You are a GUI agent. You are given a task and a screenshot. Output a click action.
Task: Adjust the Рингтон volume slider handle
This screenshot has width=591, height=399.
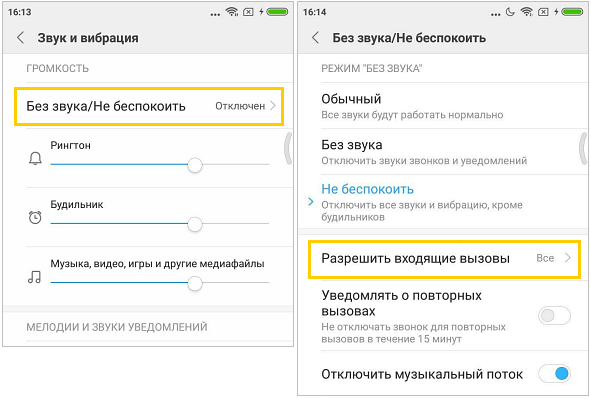pos(195,165)
